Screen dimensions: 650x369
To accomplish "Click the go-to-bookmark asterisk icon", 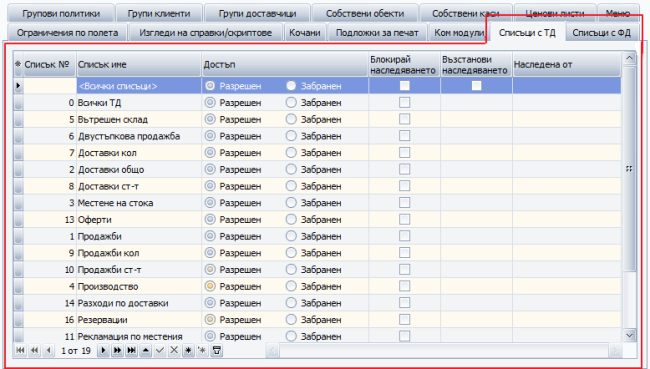I will (x=202, y=350).
